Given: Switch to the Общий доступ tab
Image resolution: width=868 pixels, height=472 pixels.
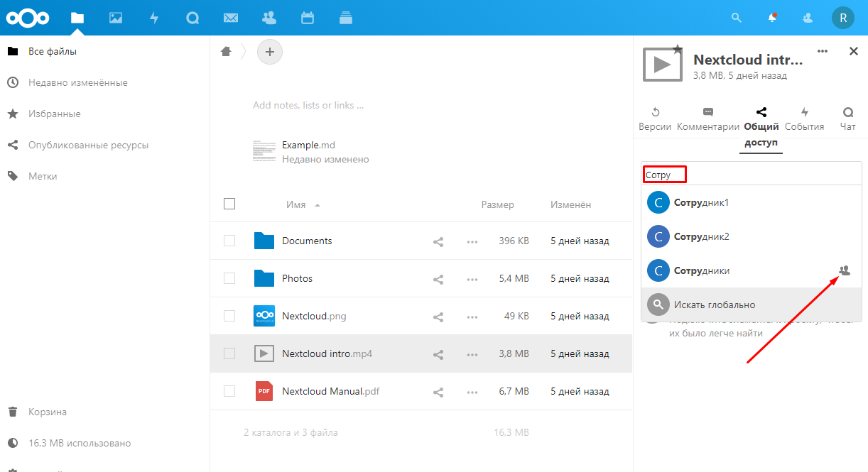Looking at the screenshot, I should 761,128.
